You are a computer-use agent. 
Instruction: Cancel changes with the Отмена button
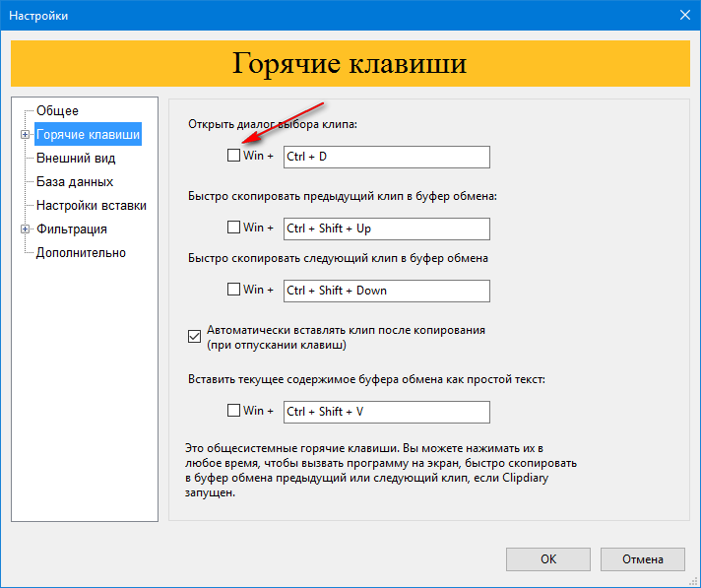pyautogui.click(x=643, y=559)
